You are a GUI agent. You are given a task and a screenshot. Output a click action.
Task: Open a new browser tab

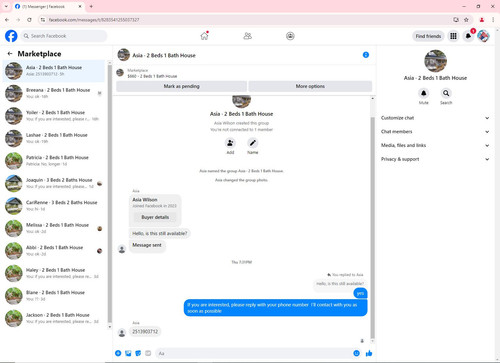point(91,6)
